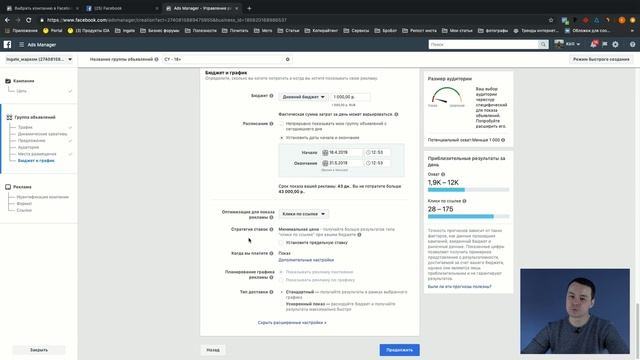Click the search magnifier icon
The width and height of the screenshot is (640, 360).
pos(543,44)
